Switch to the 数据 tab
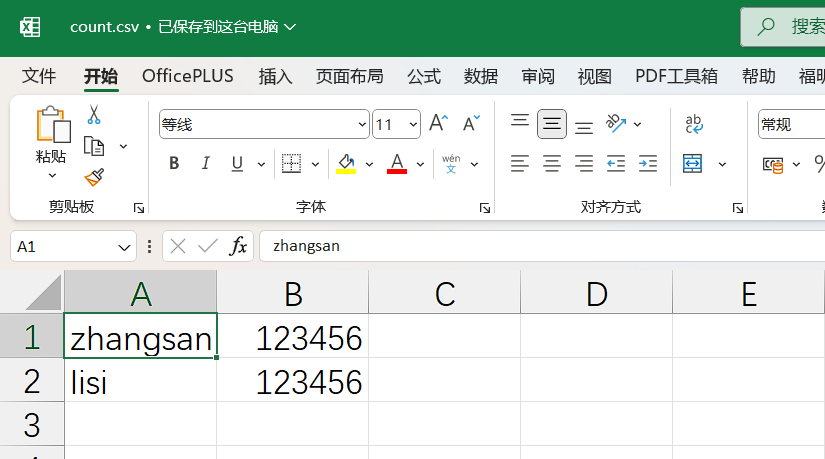 480,76
